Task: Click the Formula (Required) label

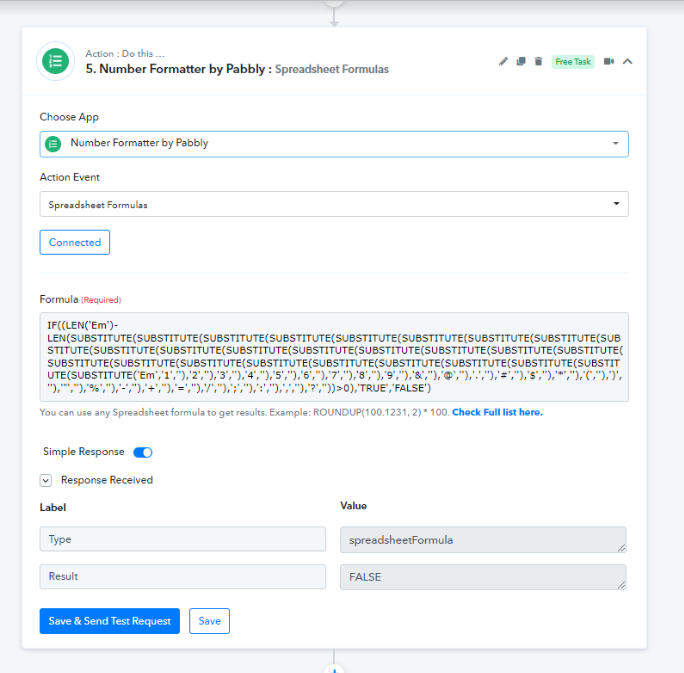Action: point(80,300)
